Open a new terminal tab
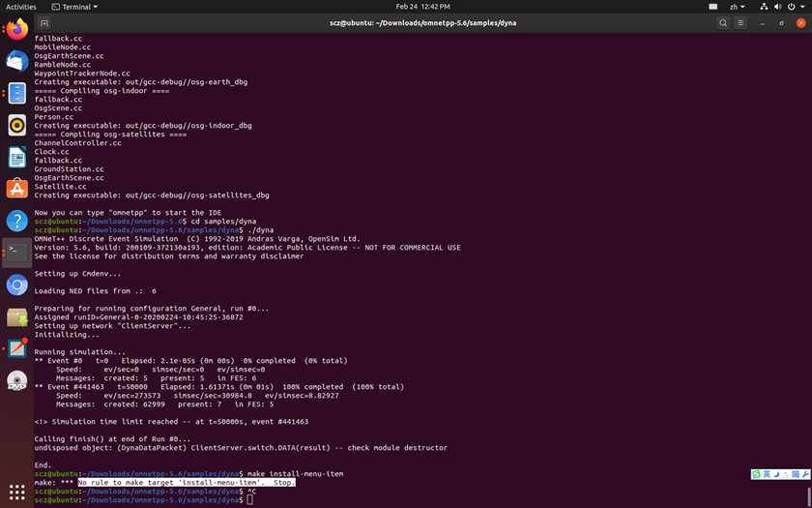The height and width of the screenshot is (508, 812). pyautogui.click(x=44, y=23)
